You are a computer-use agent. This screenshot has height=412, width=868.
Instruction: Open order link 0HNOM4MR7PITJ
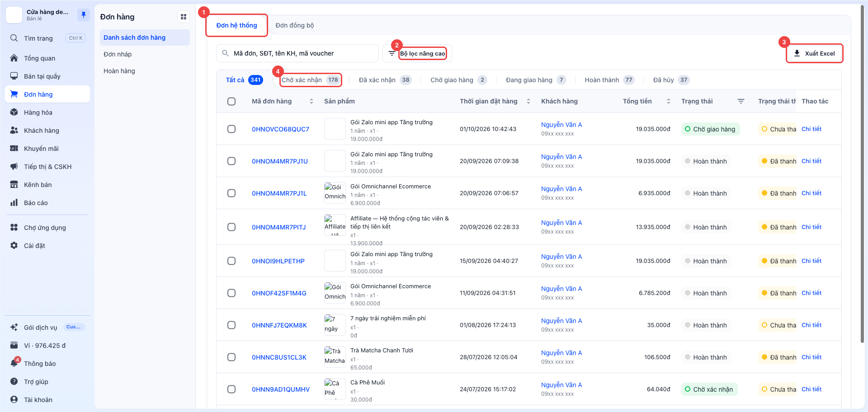pos(279,227)
